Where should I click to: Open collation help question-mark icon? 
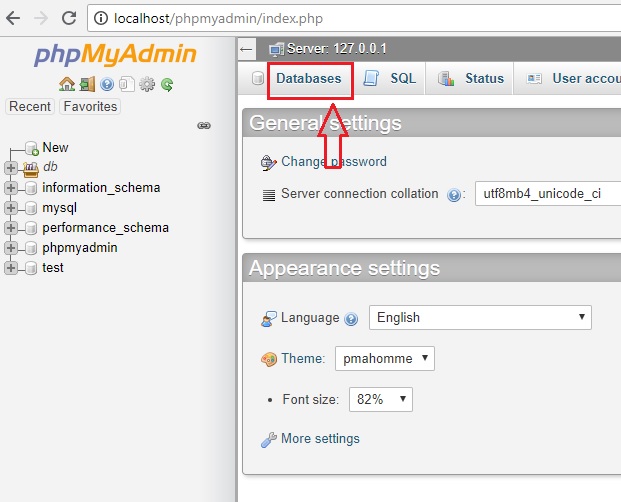click(454, 195)
